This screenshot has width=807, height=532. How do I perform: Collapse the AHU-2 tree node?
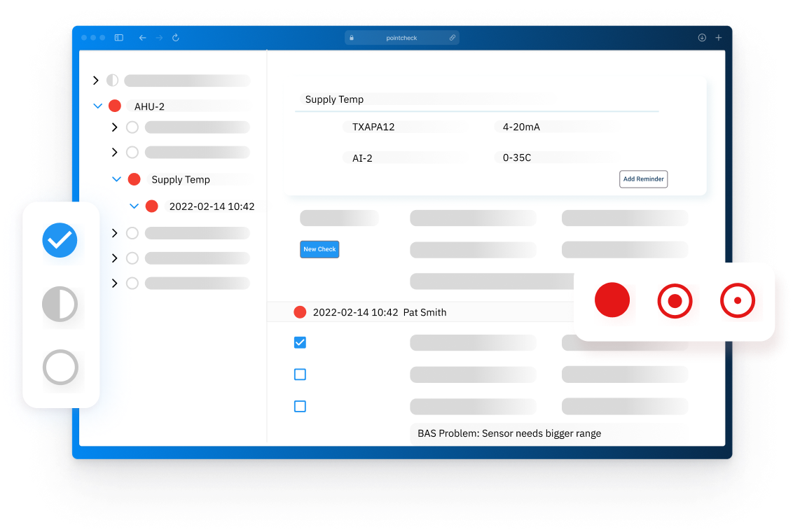click(97, 106)
